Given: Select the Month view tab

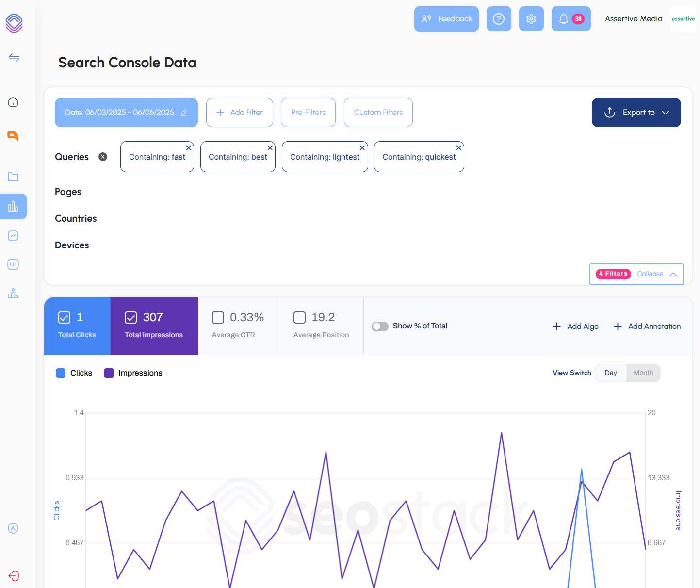Looking at the screenshot, I should tap(643, 373).
